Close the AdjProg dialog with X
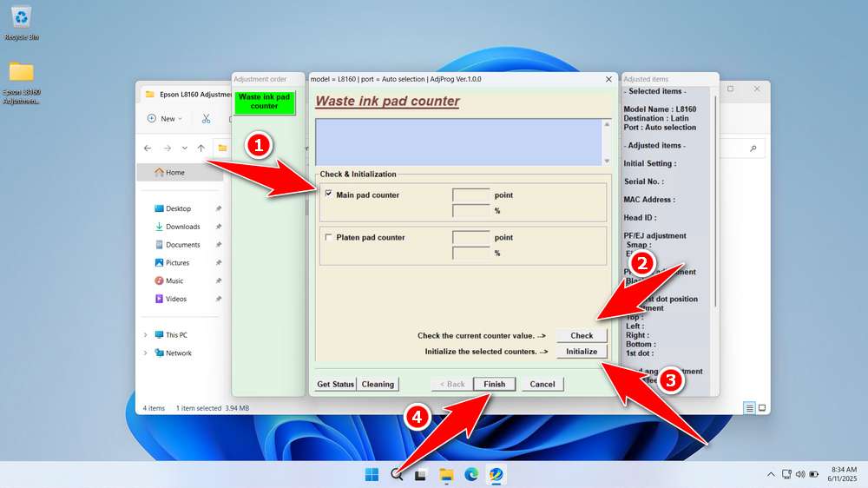The image size is (868, 488). [608, 79]
